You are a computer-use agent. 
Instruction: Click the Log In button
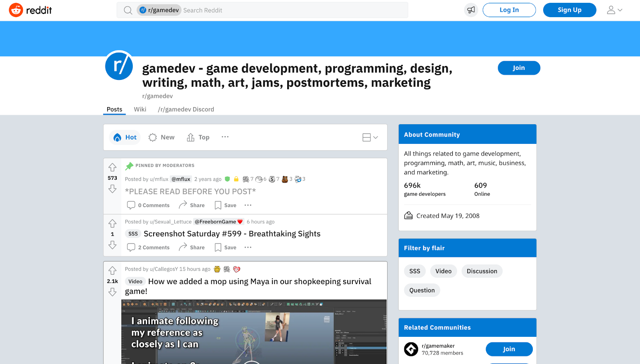click(x=509, y=10)
